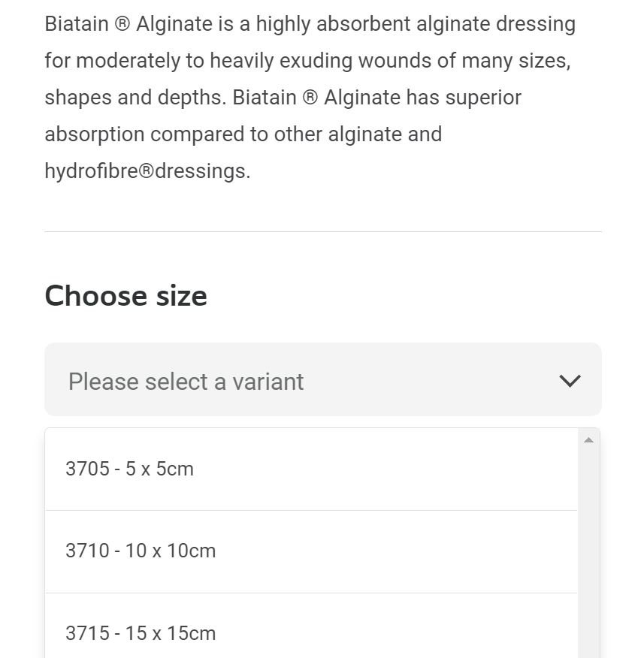Click the phrase 'shapes and depths'

tap(135, 98)
